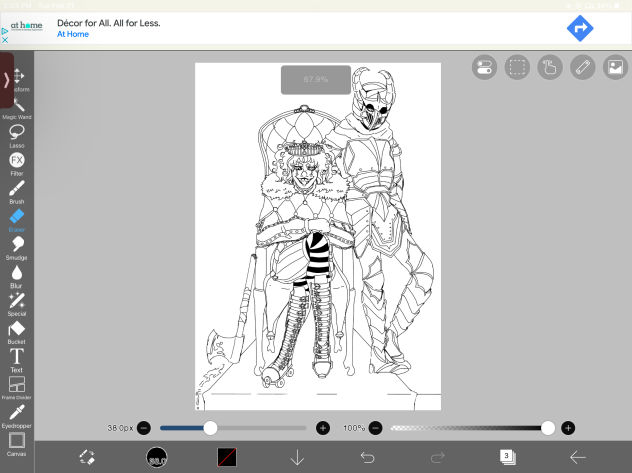Select the Magic Wand tool
632x473 pixels.
pyautogui.click(x=17, y=109)
